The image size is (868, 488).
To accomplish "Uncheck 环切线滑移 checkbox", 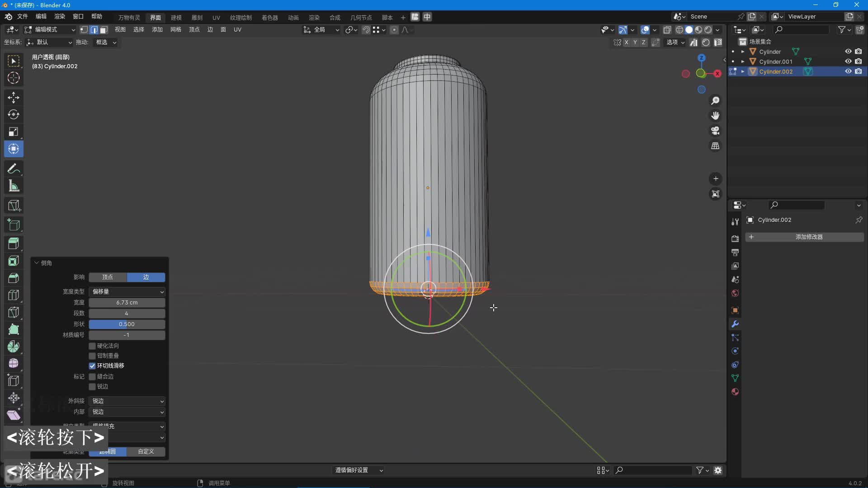I will (x=92, y=366).
